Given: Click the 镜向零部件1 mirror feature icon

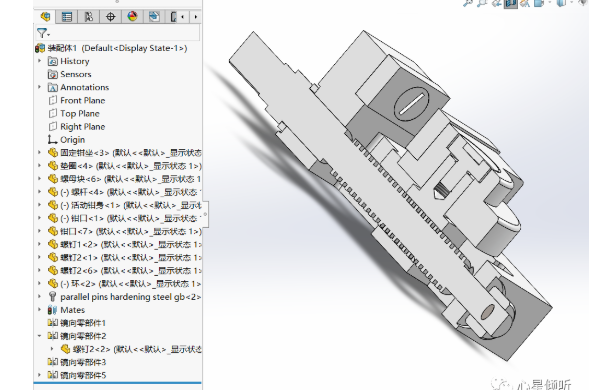Looking at the screenshot, I should 52,323.
